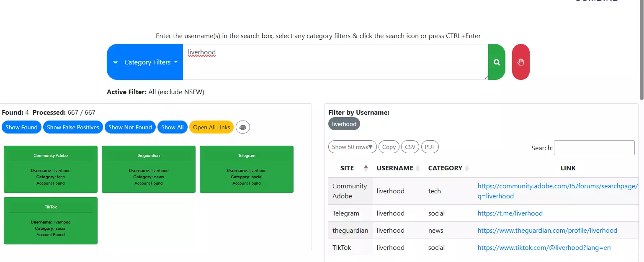The image size is (644, 262).
Task: Click the theguardian site cell in table
Action: pyautogui.click(x=350, y=231)
